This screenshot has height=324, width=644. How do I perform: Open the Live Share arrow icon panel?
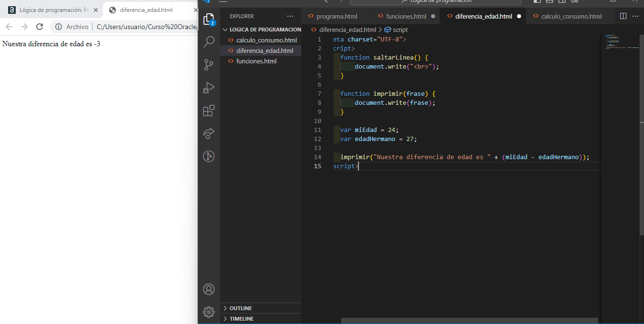(x=209, y=133)
